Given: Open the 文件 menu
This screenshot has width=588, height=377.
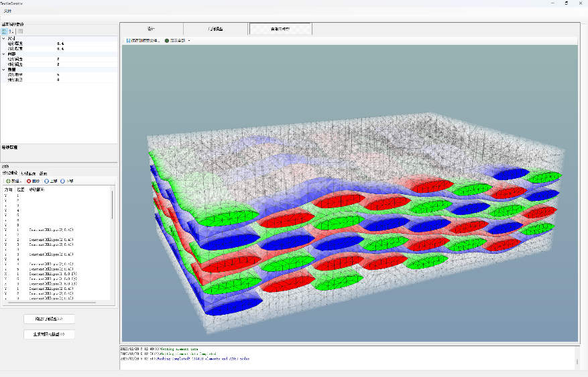Looking at the screenshot, I should [x=7, y=11].
